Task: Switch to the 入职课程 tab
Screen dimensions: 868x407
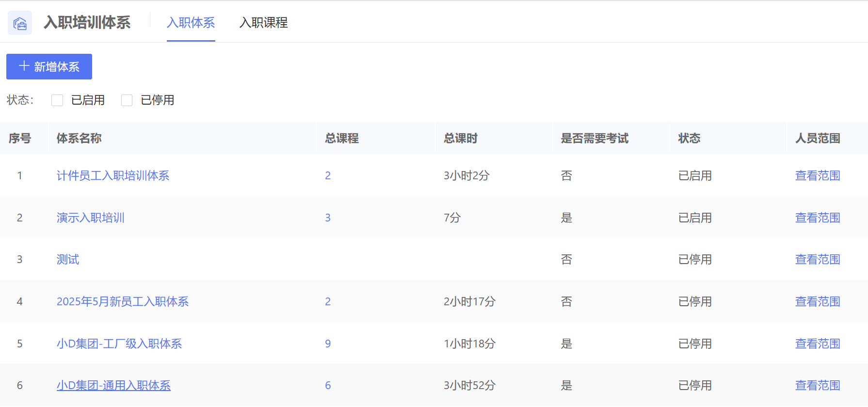Action: coord(263,23)
